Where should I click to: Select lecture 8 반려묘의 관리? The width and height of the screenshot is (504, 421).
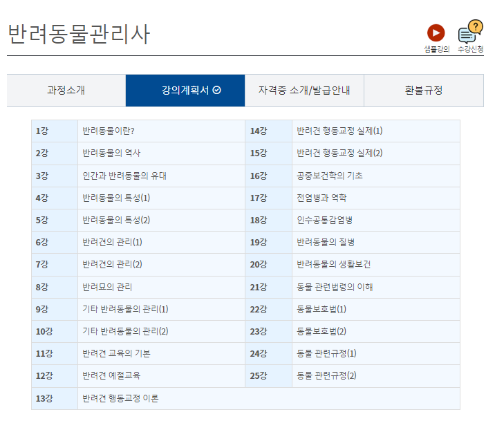click(x=107, y=287)
